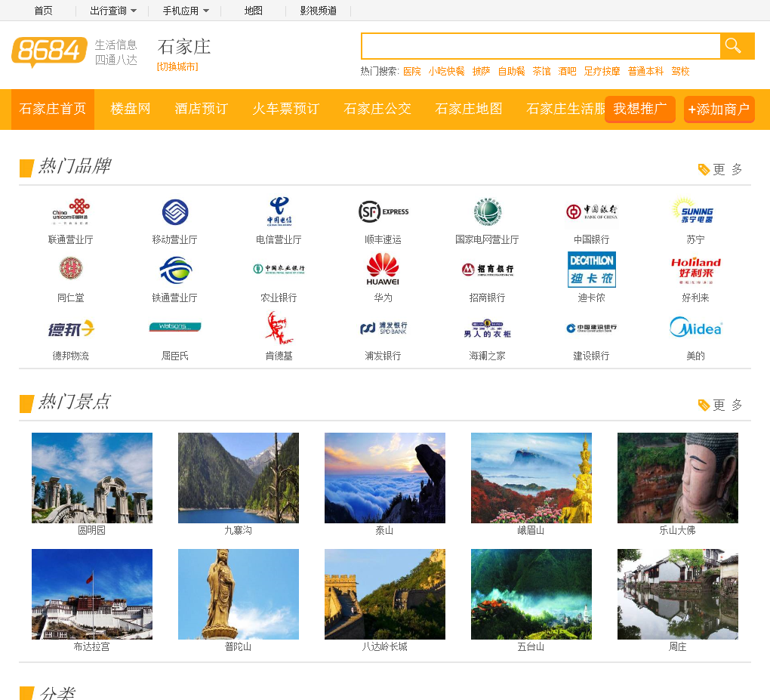Open the SPD Bank logo

click(383, 328)
